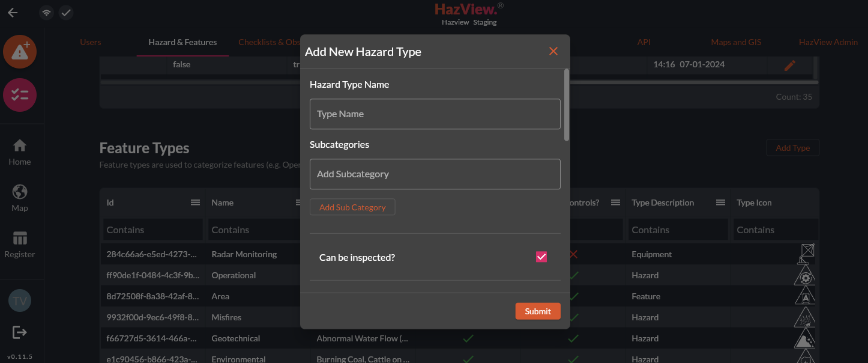The height and width of the screenshot is (363, 868).
Task: Click the add hazard warning icon
Action: click(x=20, y=52)
